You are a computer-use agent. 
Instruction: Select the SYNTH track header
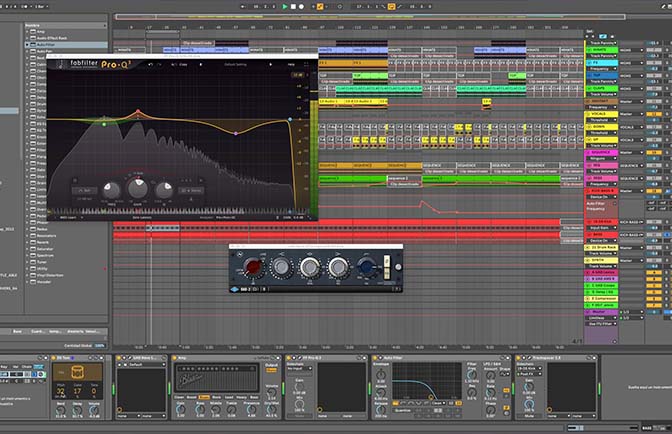tap(601, 260)
